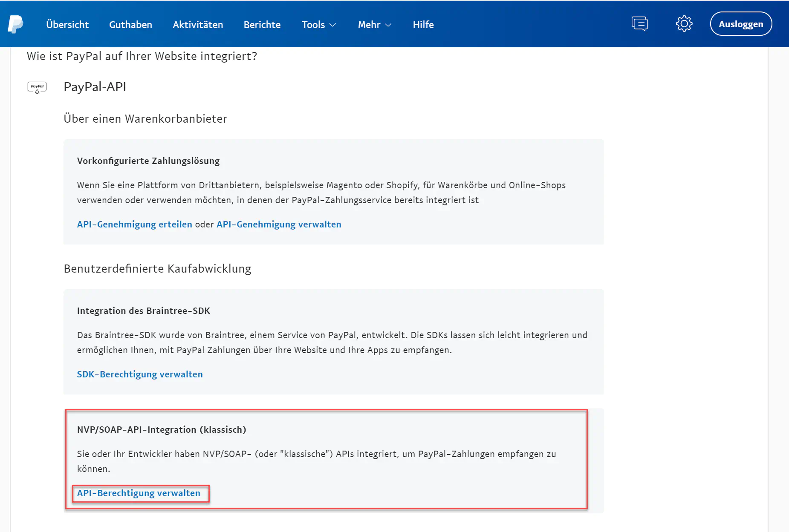Go to the Übersicht page
789x532 pixels.
(x=67, y=25)
